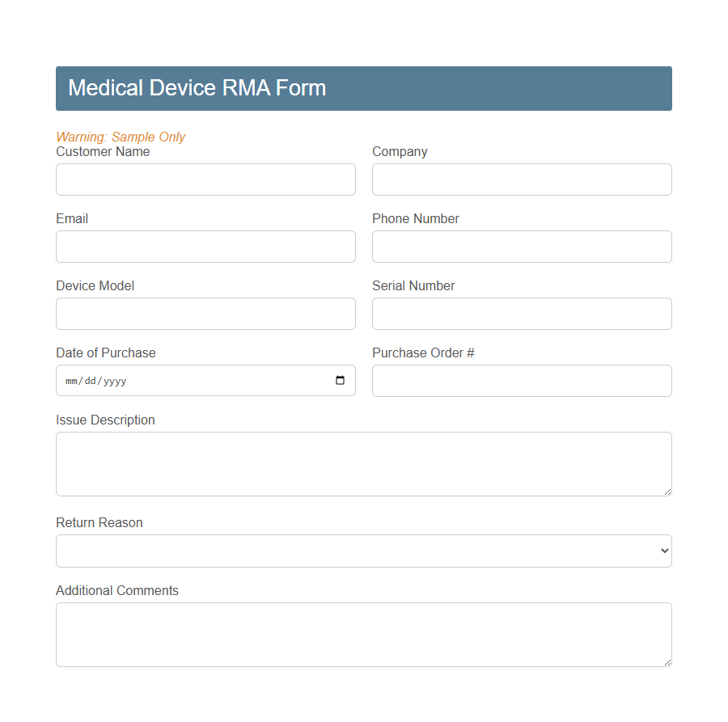
Task: Select the Company input field
Action: (522, 179)
